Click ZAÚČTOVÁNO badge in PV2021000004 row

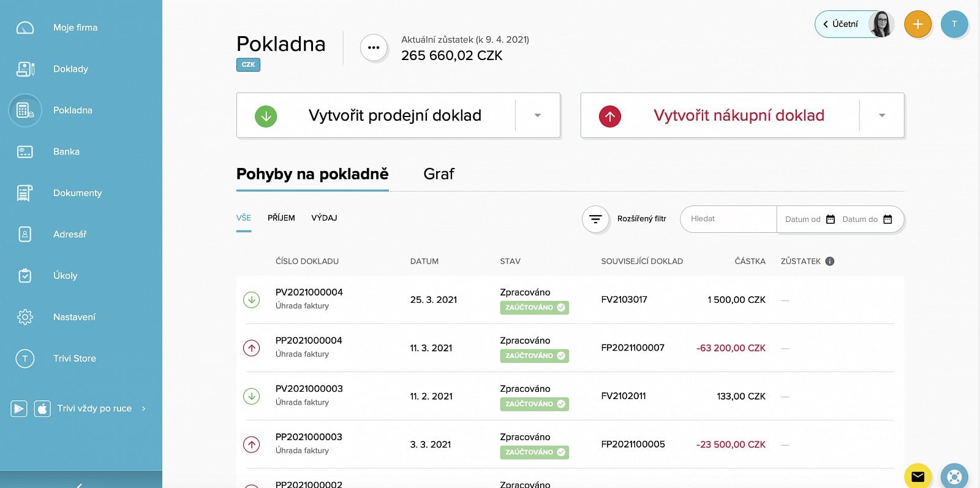click(534, 308)
